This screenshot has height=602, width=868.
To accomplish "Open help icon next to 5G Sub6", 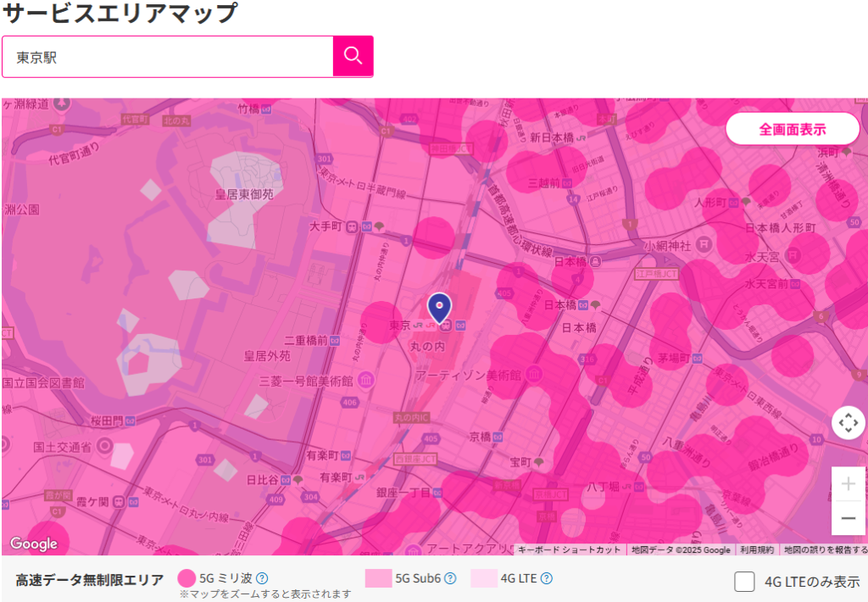I will [451, 578].
